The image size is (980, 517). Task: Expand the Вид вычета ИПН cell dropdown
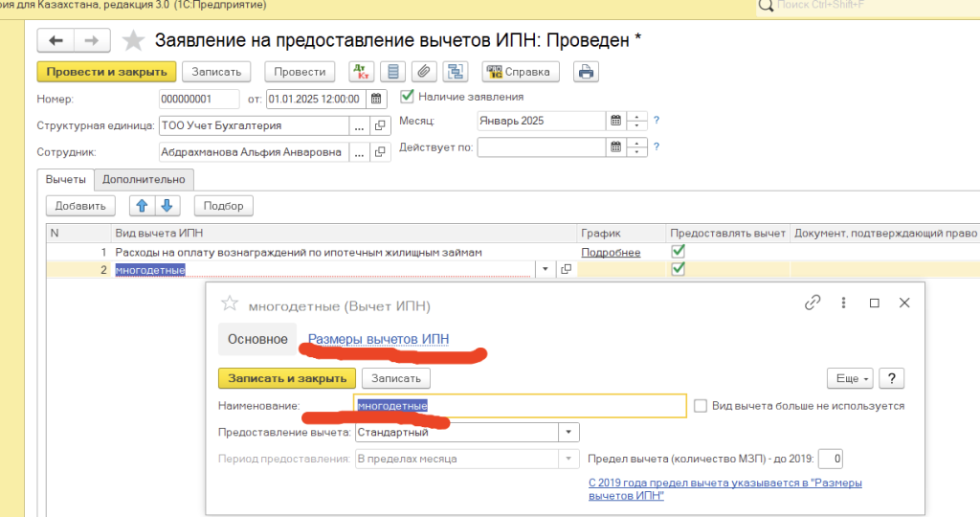546,270
